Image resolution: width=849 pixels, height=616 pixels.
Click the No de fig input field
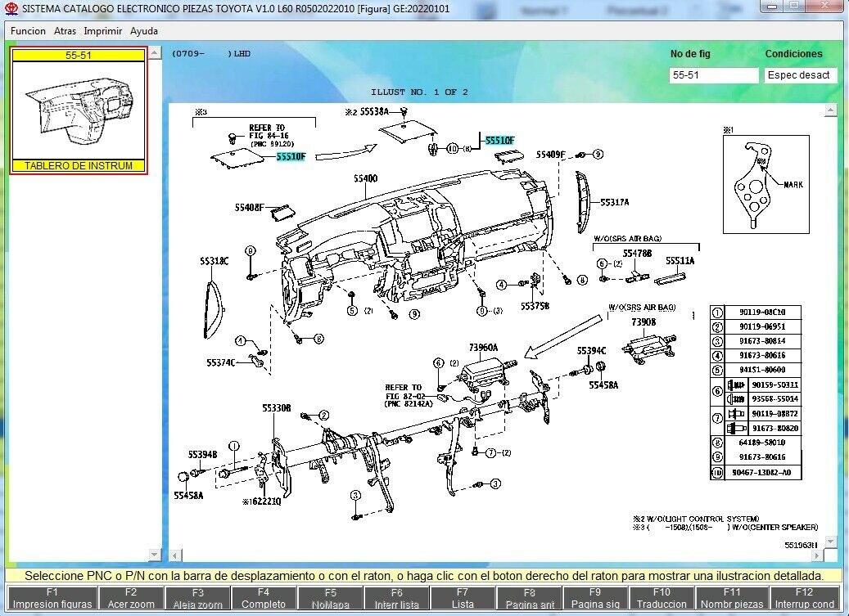[x=713, y=75]
